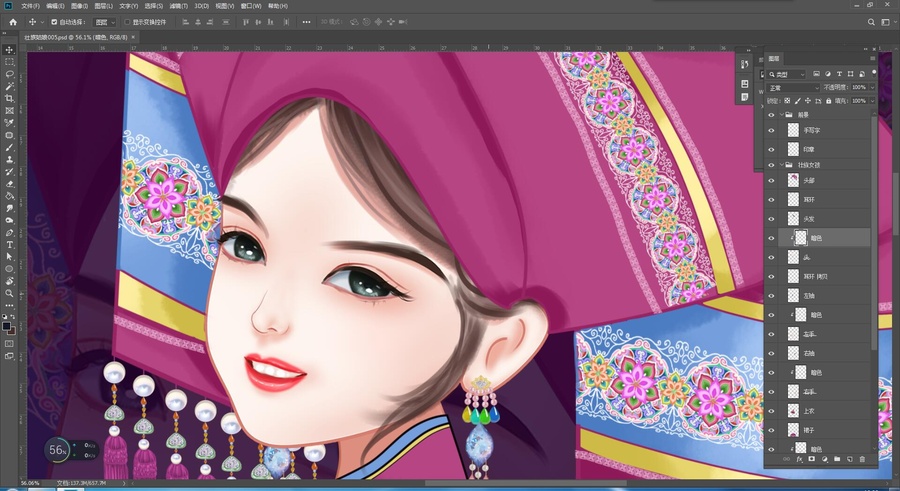Toggle the 自动选择 checkbox
900x491 pixels.
(54, 22)
